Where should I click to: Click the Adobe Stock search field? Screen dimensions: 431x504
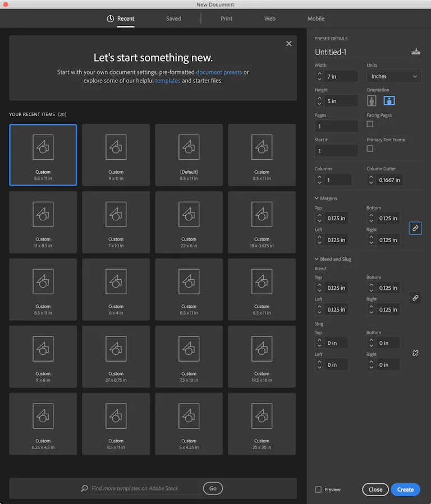tap(135, 488)
